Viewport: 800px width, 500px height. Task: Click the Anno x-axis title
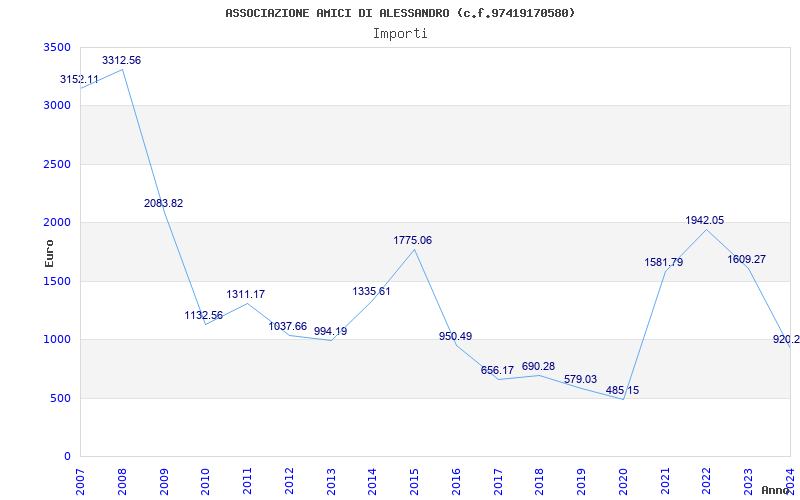pos(776,490)
